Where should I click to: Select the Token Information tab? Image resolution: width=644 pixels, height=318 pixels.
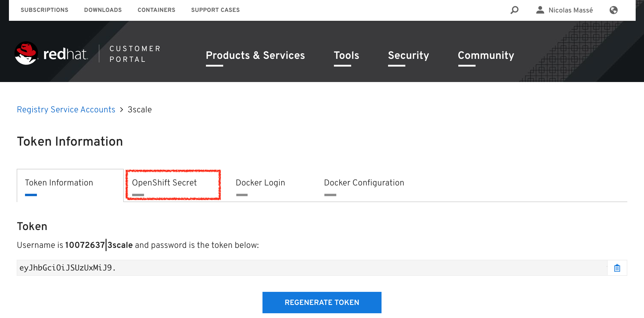(x=59, y=183)
